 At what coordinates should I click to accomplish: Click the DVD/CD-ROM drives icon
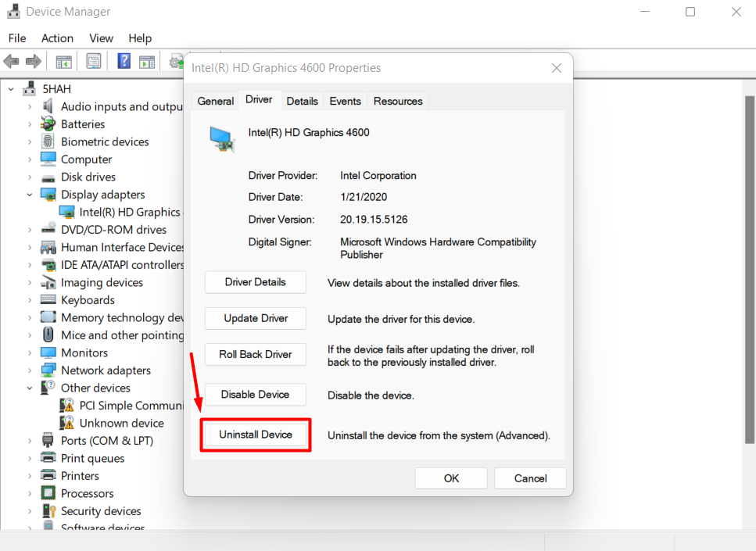pos(48,229)
